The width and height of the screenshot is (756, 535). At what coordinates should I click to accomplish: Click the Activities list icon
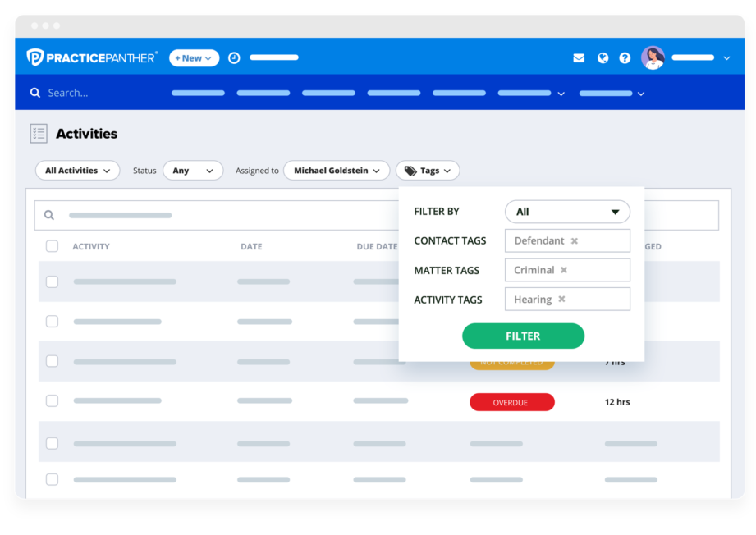(x=39, y=134)
